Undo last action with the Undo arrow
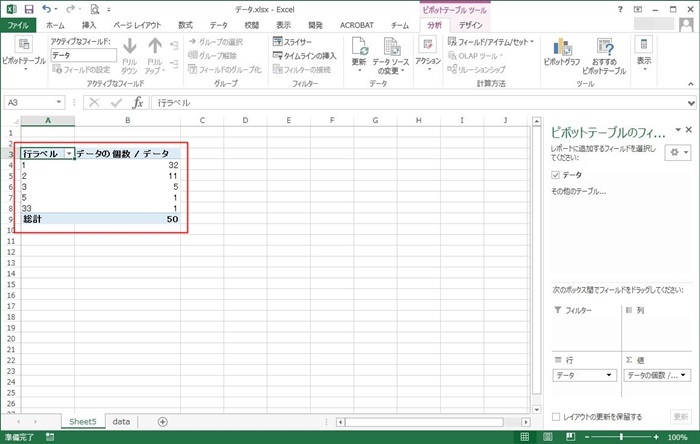 point(46,8)
